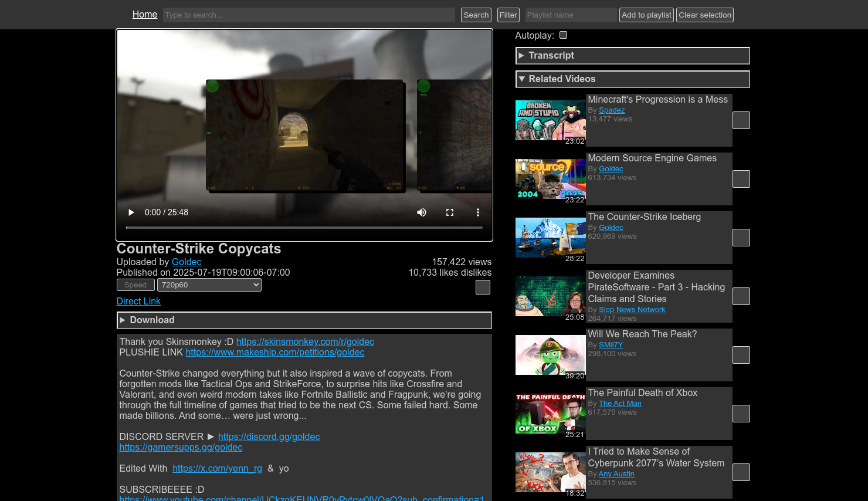Click the video progress bar

pyautogui.click(x=304, y=228)
